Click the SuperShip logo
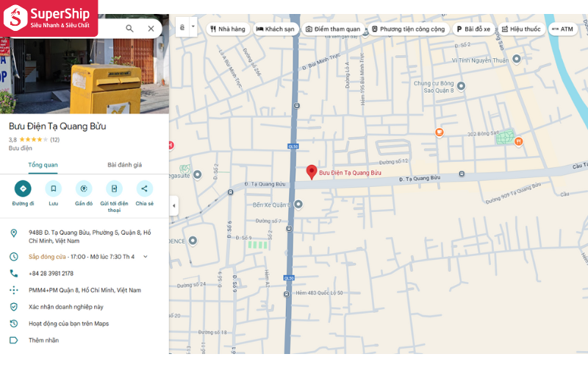Screen dimensions: 588x368 [x=49, y=18]
